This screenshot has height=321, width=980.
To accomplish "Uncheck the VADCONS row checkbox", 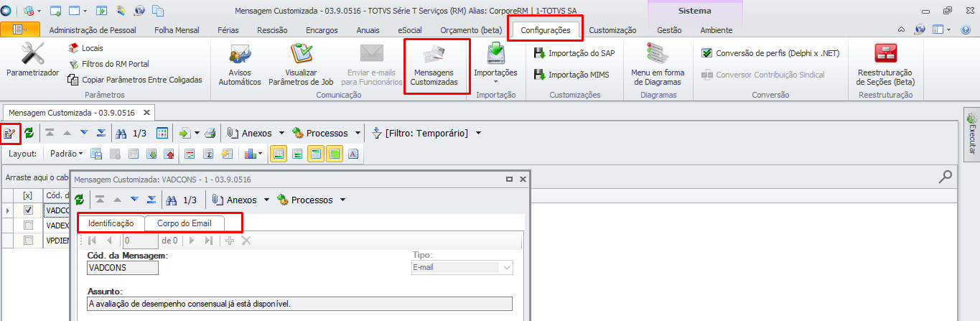I will pyautogui.click(x=28, y=210).
